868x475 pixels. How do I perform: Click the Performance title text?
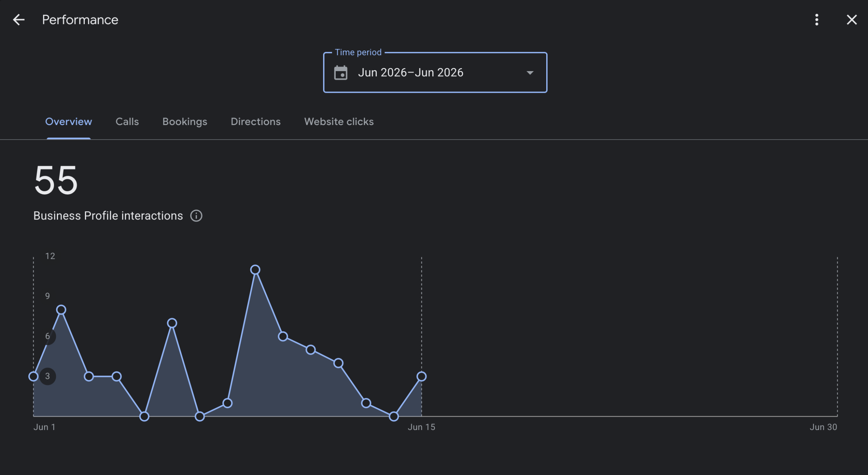[80, 20]
